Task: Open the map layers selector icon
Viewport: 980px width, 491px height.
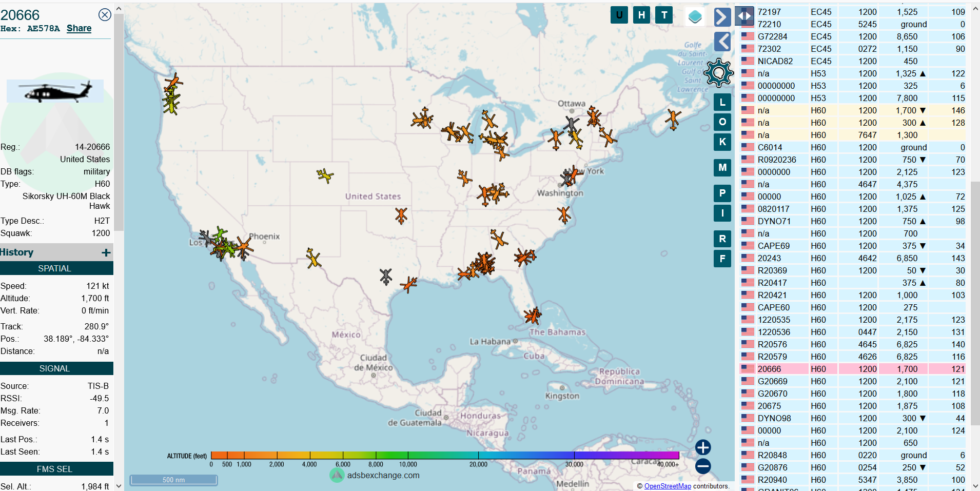Action: (695, 16)
